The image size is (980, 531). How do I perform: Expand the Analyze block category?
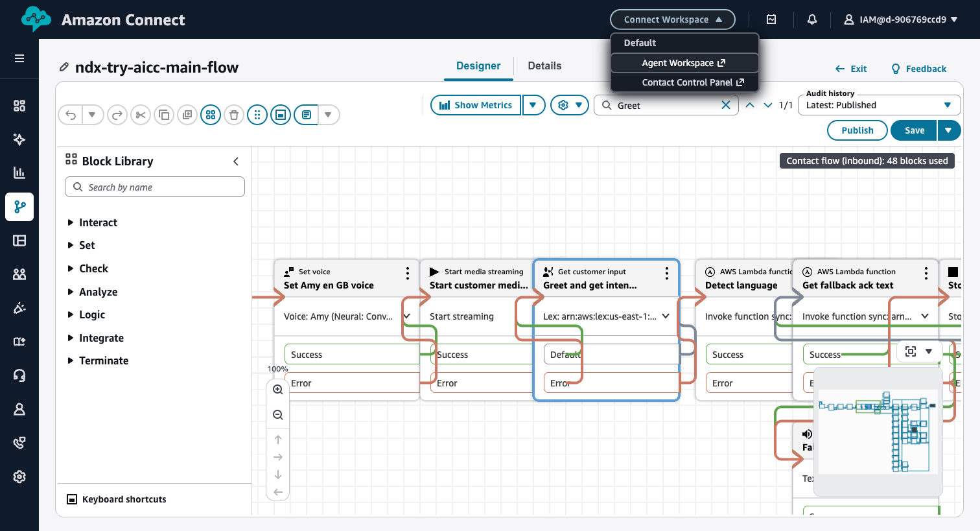tap(92, 292)
